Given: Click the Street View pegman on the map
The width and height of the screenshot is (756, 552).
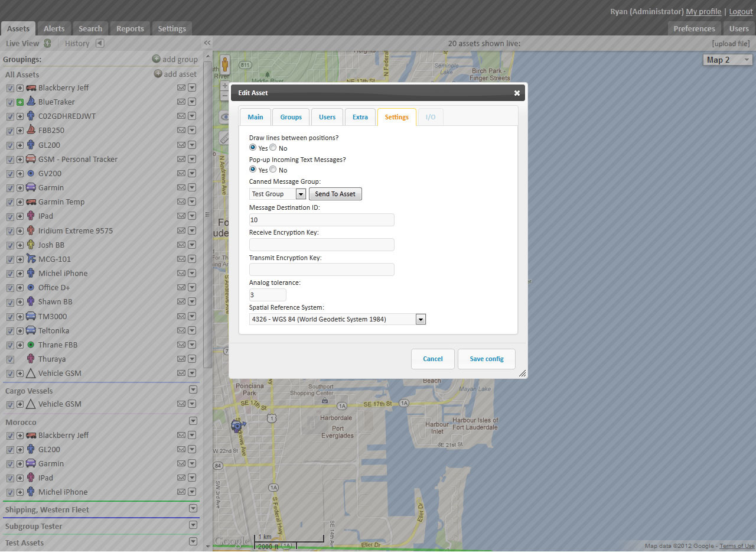Looking at the screenshot, I should click(225, 64).
